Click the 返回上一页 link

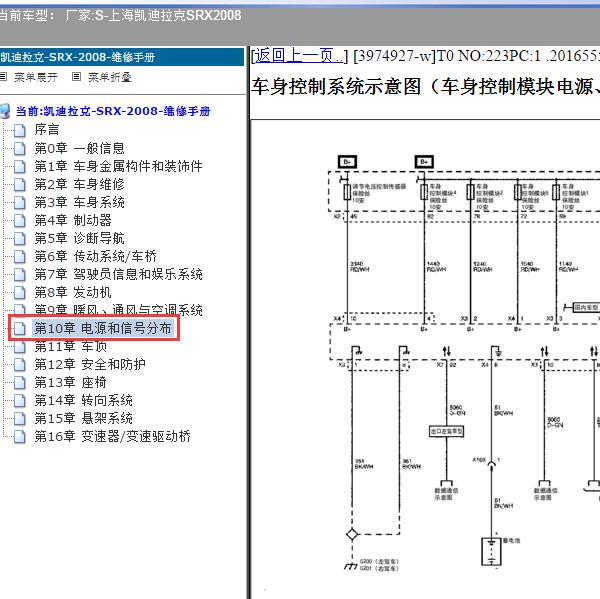(299, 56)
